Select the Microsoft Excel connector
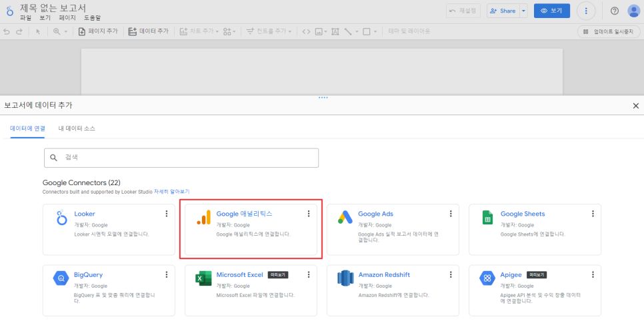The image size is (644, 321). click(251, 290)
